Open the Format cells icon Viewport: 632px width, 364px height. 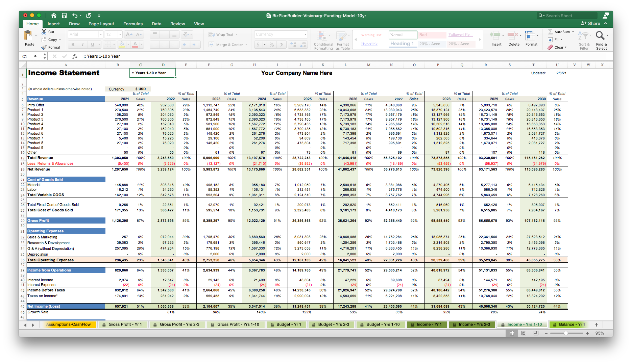(530, 35)
